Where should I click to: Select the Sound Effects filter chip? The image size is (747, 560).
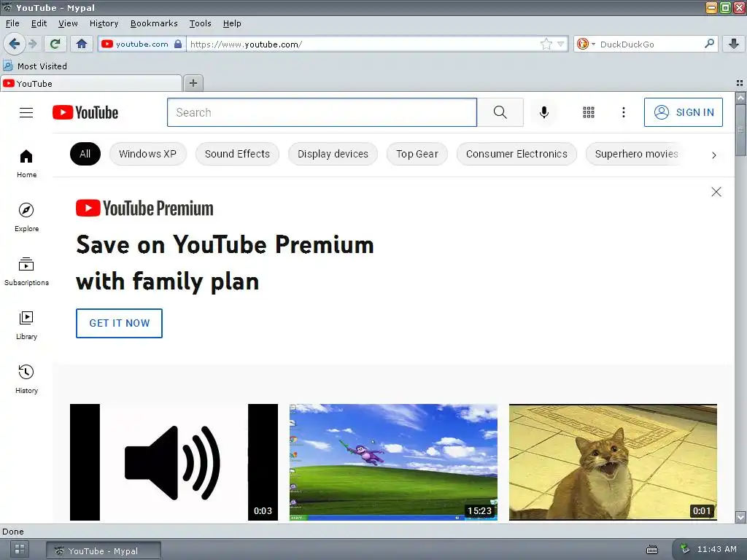(237, 154)
